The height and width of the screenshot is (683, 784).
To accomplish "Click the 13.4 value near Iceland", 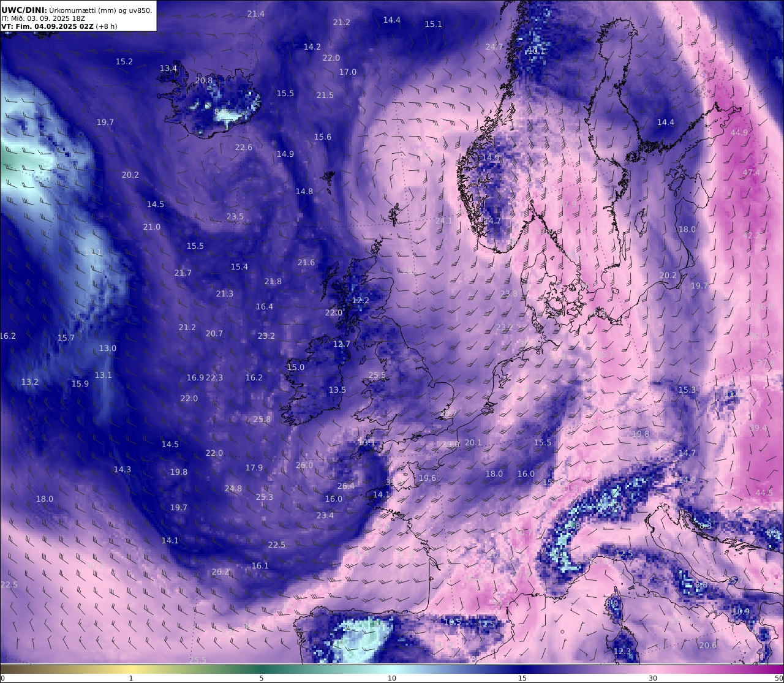I will 168,68.
